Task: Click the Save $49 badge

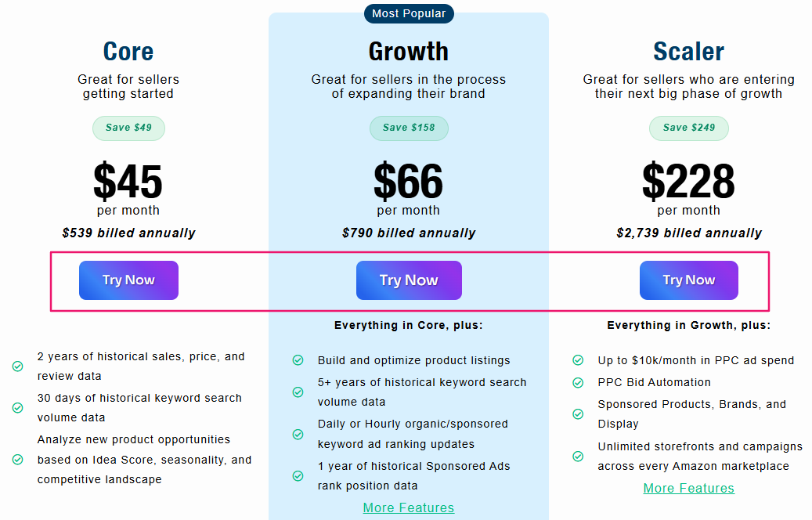Action: [128, 128]
